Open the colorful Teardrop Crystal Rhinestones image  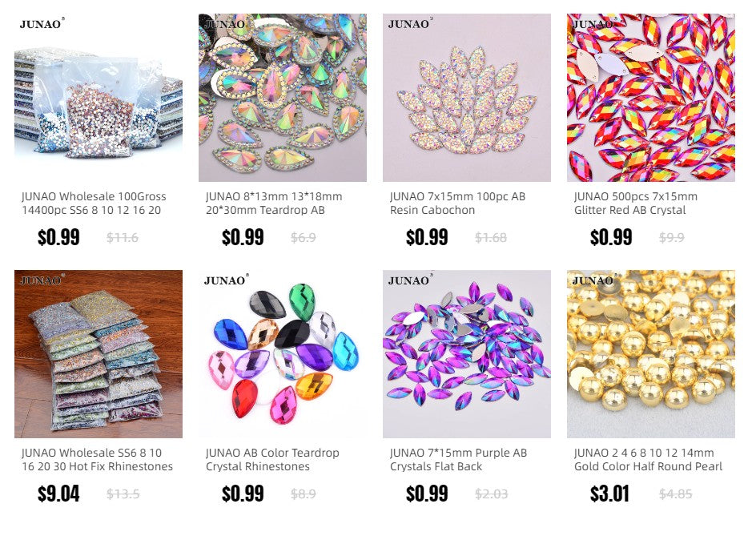tap(283, 354)
